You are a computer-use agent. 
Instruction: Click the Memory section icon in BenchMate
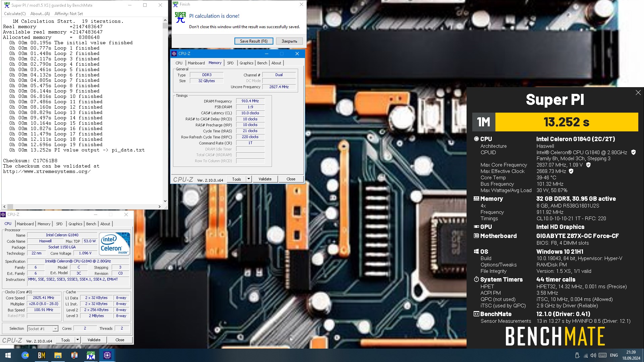[476, 198]
